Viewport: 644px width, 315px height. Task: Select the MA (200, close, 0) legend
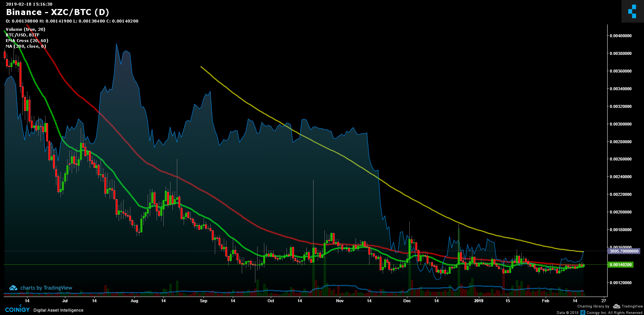[26, 46]
